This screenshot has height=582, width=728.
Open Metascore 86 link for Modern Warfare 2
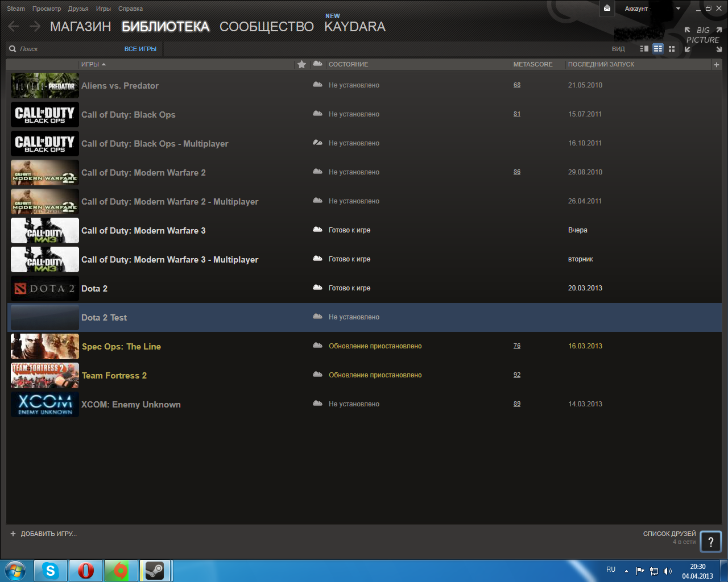517,172
